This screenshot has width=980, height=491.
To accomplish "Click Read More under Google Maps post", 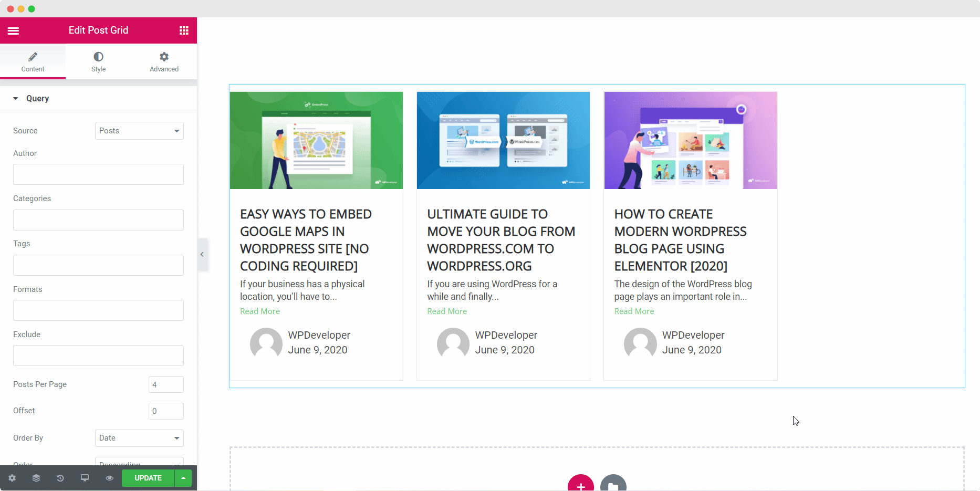I will [x=260, y=311].
